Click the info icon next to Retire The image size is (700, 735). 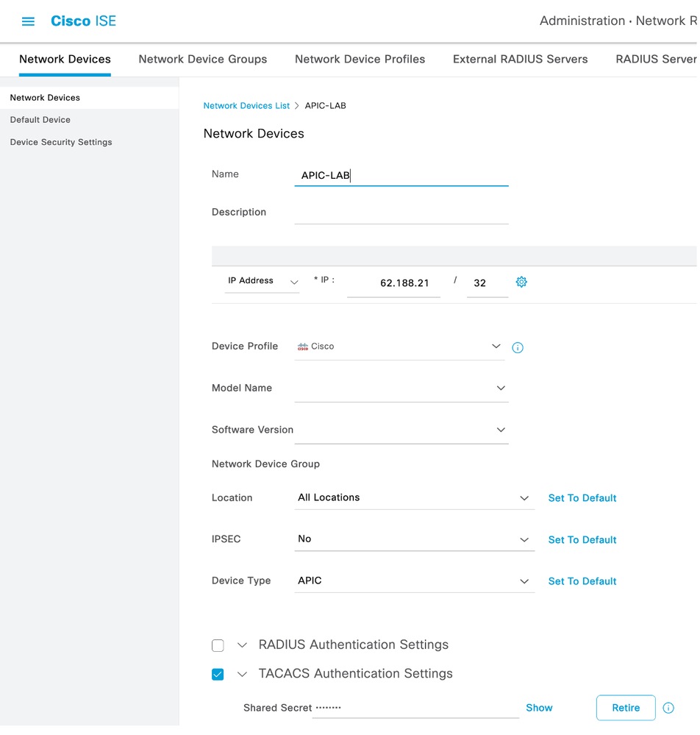point(668,708)
